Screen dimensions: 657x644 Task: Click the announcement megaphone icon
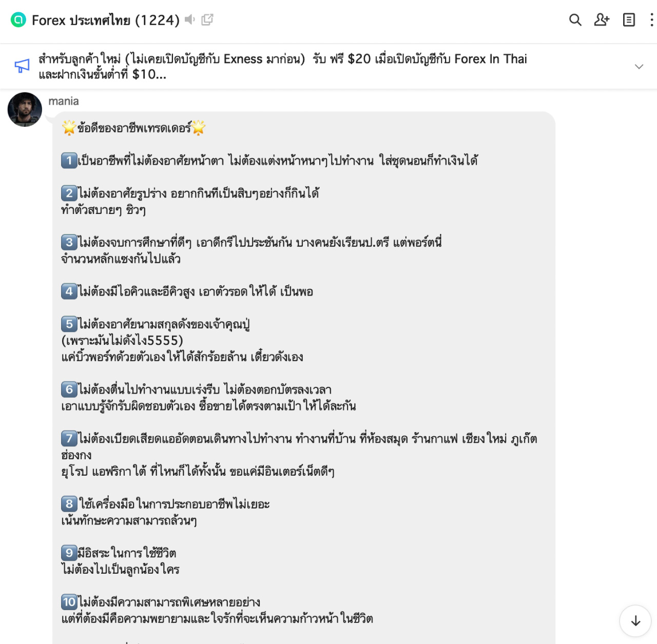[22, 66]
